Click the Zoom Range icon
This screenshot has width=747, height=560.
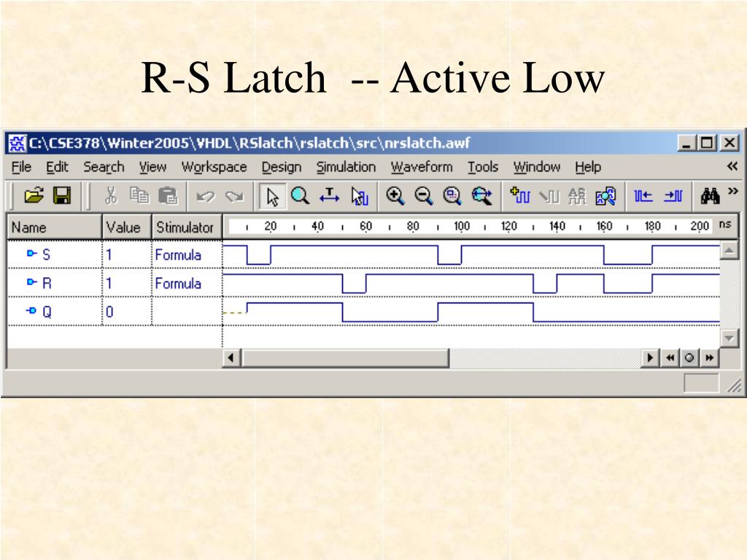[x=481, y=195]
